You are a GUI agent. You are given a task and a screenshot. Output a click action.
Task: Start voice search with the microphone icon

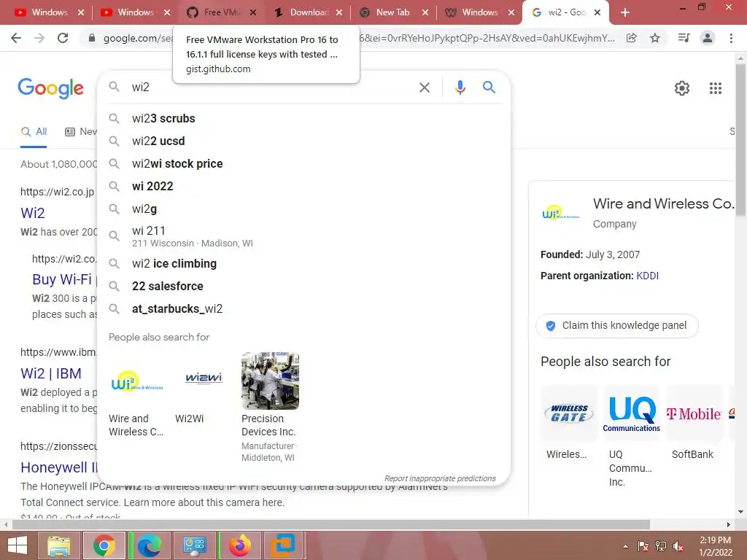click(460, 87)
